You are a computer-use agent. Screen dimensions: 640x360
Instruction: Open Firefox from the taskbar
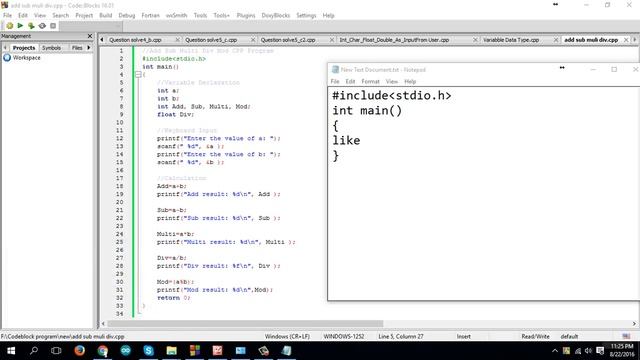tap(79, 351)
